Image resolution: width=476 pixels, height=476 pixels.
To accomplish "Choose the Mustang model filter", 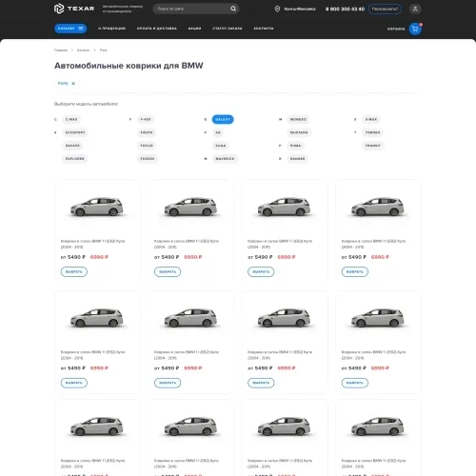I will point(299,132).
